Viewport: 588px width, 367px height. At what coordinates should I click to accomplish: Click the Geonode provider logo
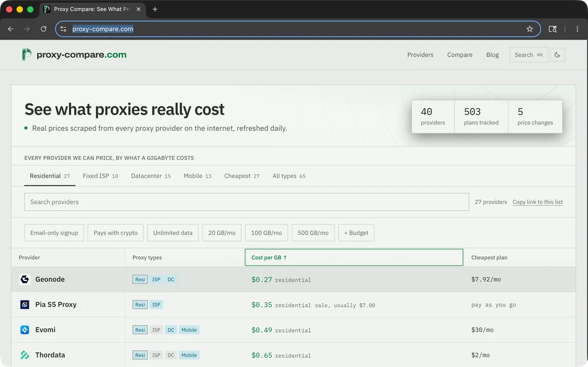(25, 279)
